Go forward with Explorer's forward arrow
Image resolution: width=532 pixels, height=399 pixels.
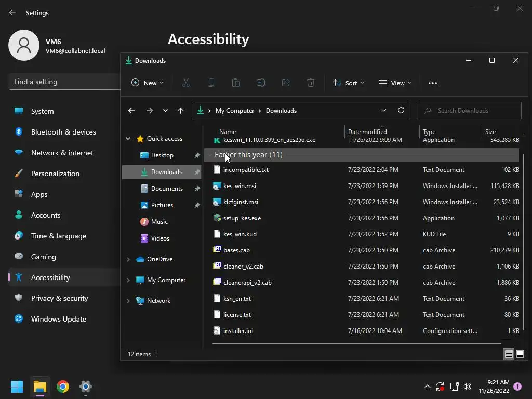(149, 111)
